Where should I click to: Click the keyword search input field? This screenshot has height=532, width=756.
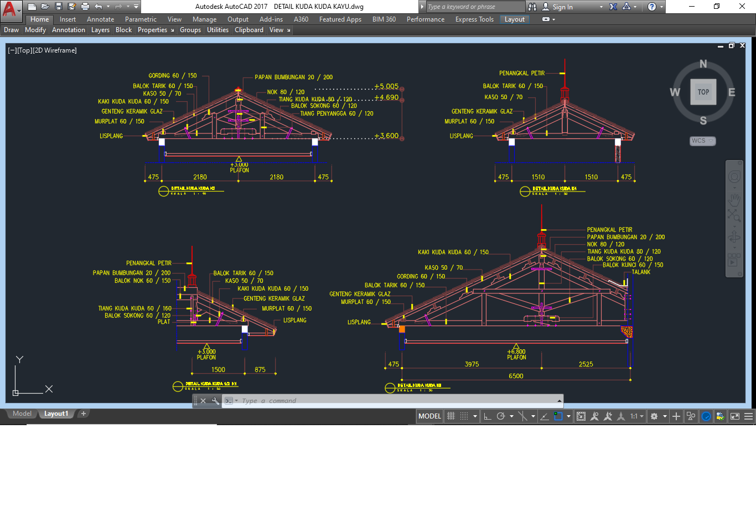[475, 7]
